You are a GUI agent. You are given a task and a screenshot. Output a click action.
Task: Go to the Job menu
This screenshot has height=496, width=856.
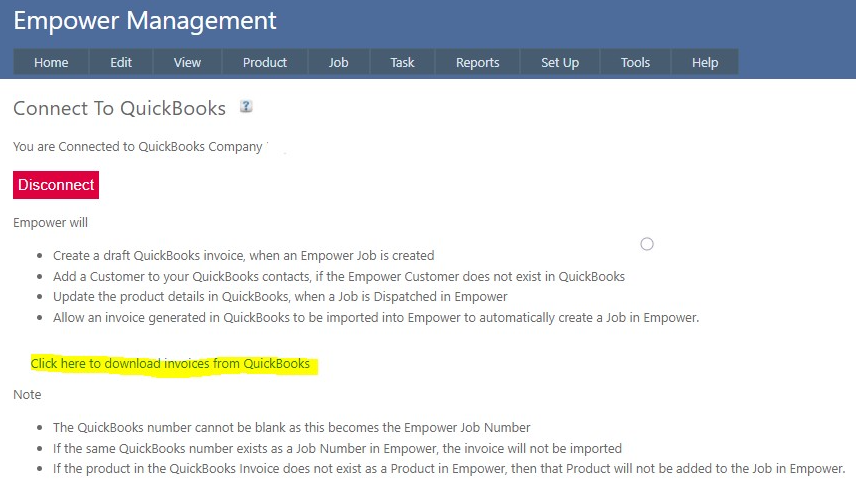[x=339, y=62]
